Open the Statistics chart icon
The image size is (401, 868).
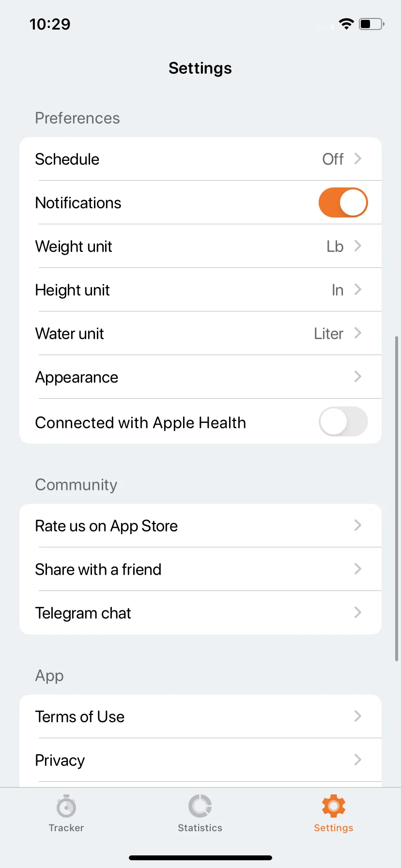coord(200,806)
